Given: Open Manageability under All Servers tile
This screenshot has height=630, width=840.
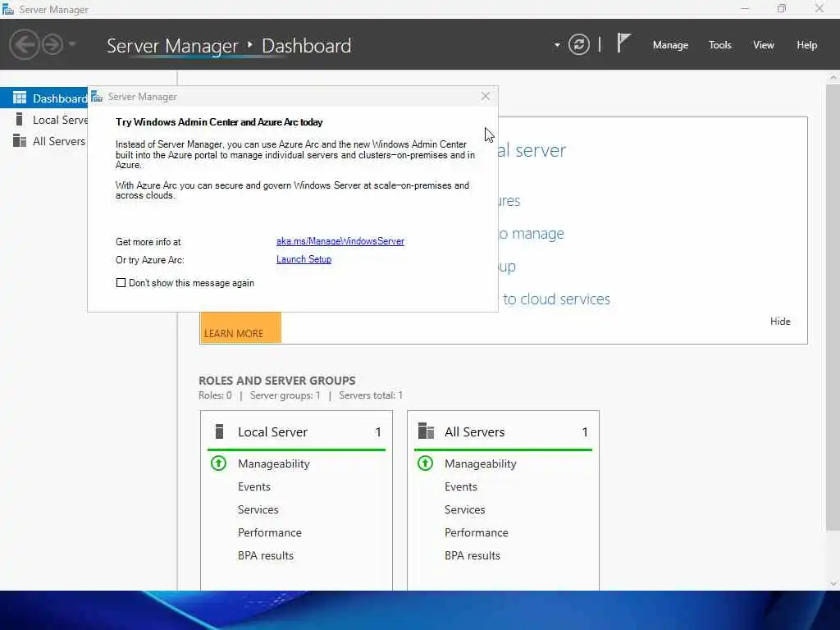Looking at the screenshot, I should click(x=481, y=464).
